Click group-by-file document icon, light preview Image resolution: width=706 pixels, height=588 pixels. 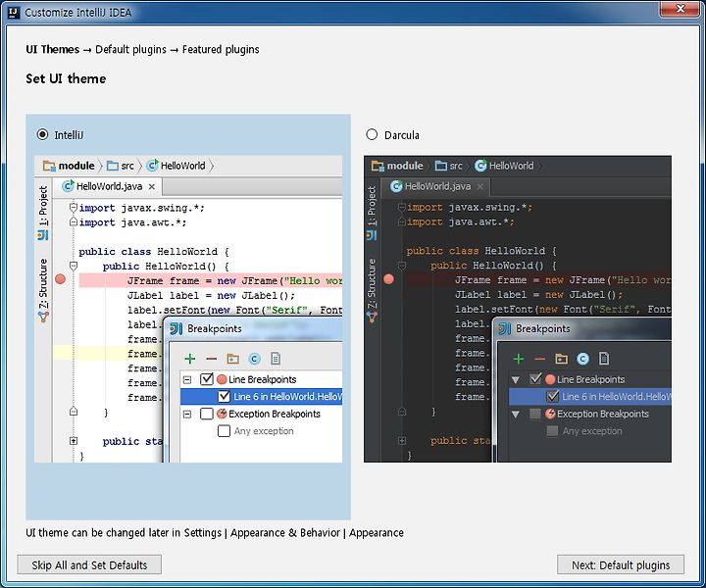coord(276,359)
